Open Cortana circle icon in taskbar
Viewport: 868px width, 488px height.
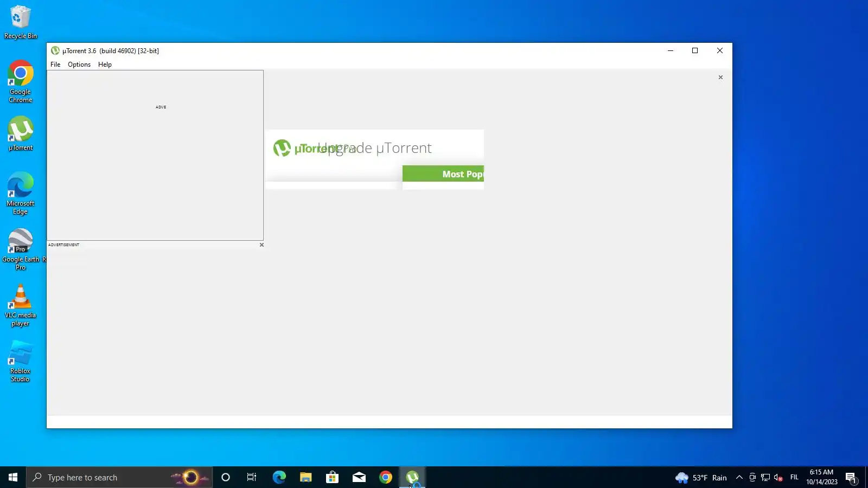point(226,477)
